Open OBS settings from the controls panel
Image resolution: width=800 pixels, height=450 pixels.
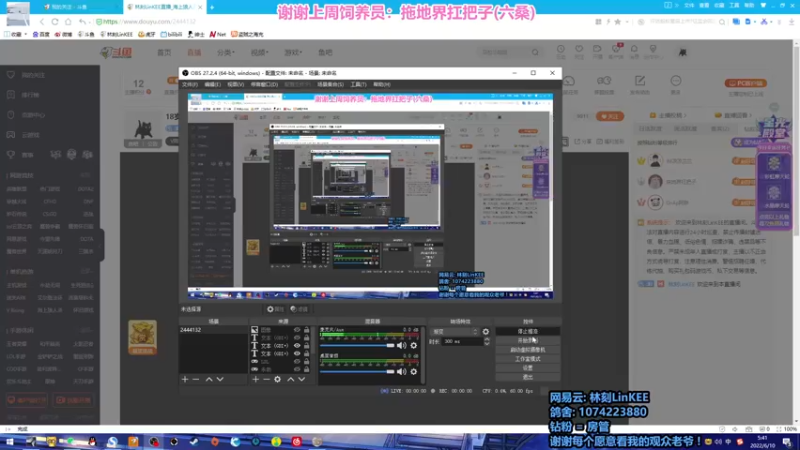tap(528, 368)
